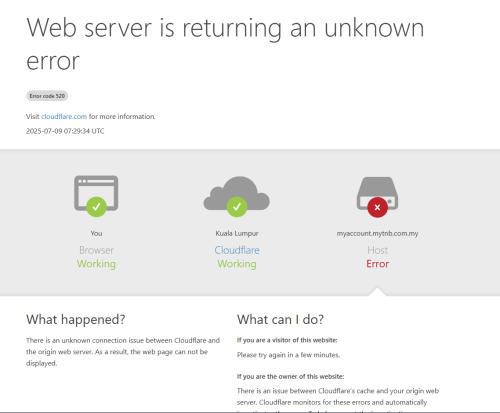
Task: Click the Cloudflare cloud icon
Action: click(x=237, y=193)
